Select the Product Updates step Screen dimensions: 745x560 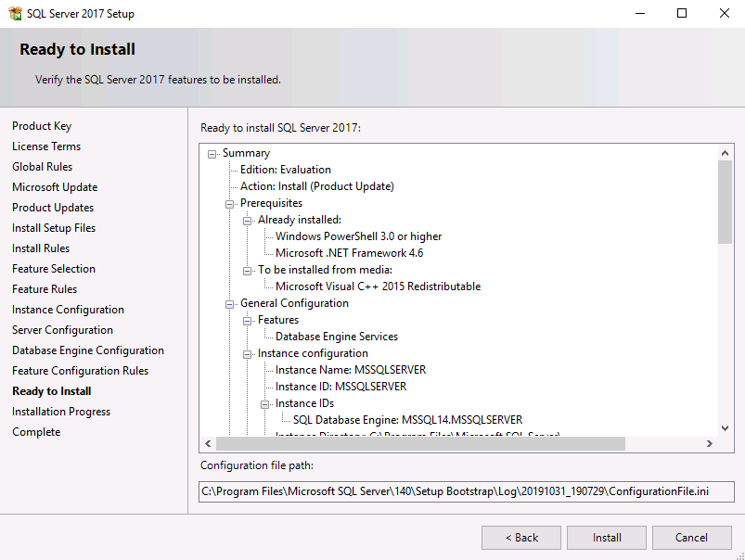[53, 208]
